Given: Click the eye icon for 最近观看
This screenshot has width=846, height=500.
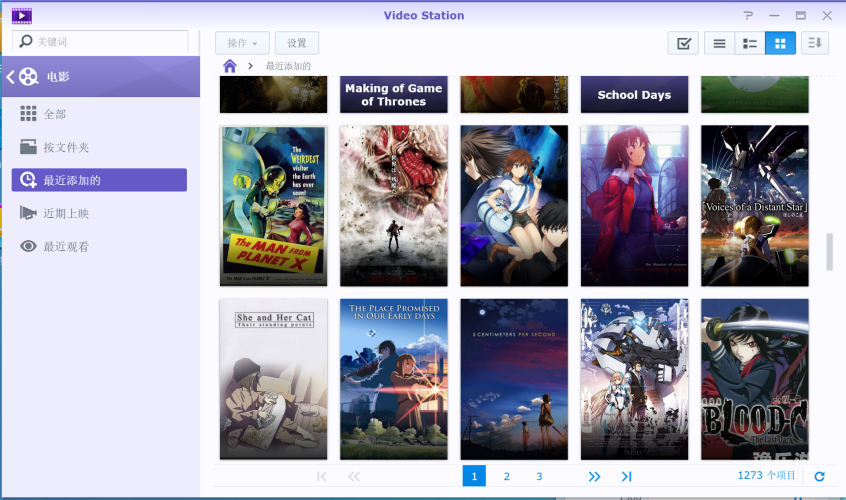Looking at the screenshot, I should 28,246.
